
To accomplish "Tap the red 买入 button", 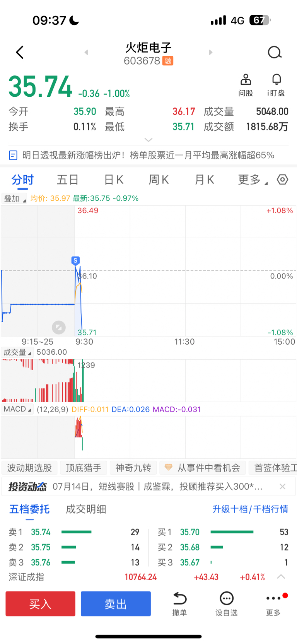I will (x=40, y=604).
